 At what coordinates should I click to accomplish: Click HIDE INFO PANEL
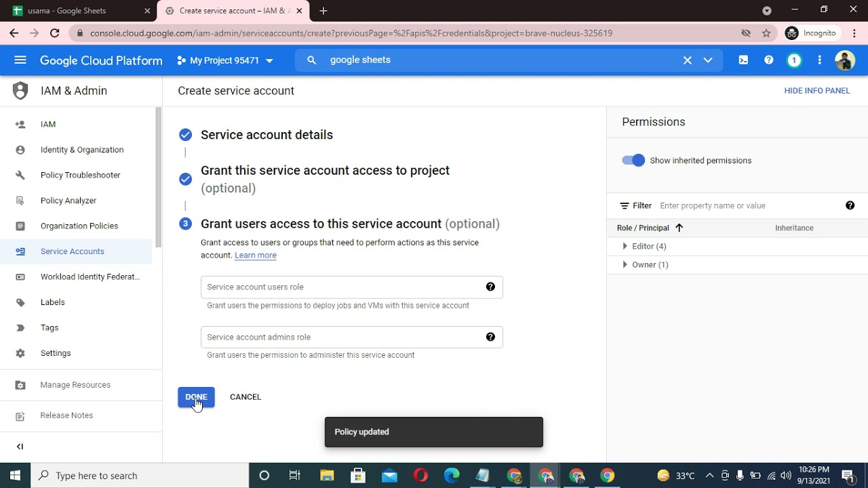point(817,91)
